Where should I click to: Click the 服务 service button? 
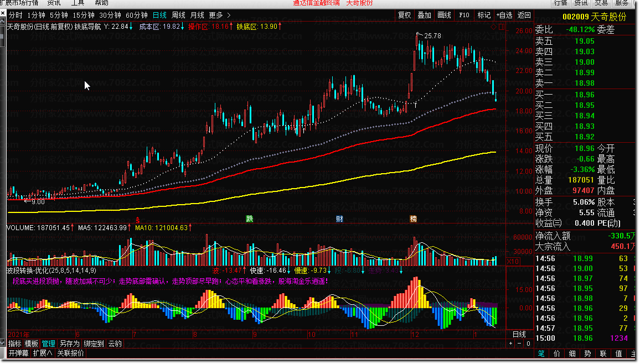(622, 3)
